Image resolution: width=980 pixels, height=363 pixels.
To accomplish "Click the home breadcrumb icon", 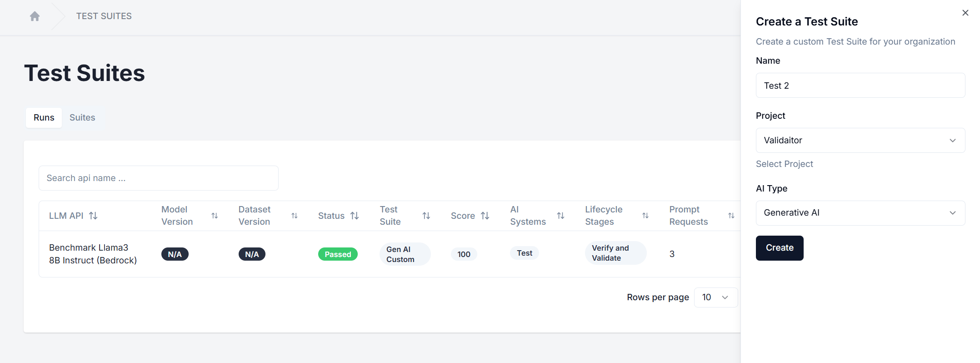I will tap(35, 16).
